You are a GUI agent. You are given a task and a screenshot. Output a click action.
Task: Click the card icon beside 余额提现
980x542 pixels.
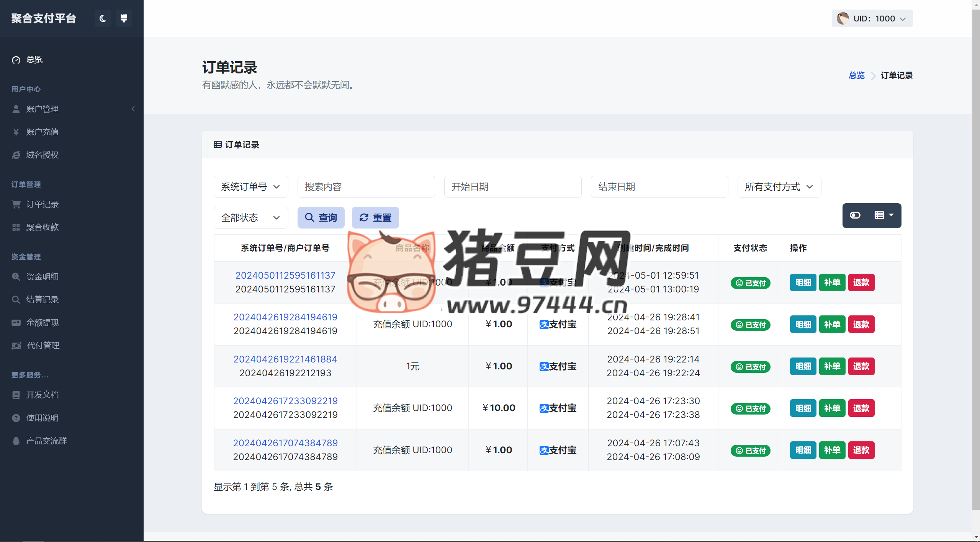pos(16,323)
